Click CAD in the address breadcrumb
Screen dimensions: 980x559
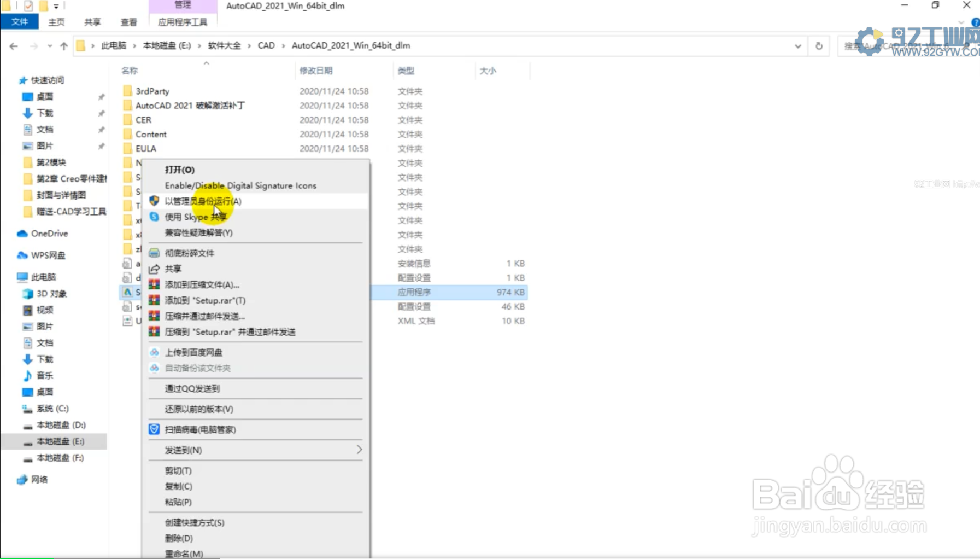pos(266,45)
